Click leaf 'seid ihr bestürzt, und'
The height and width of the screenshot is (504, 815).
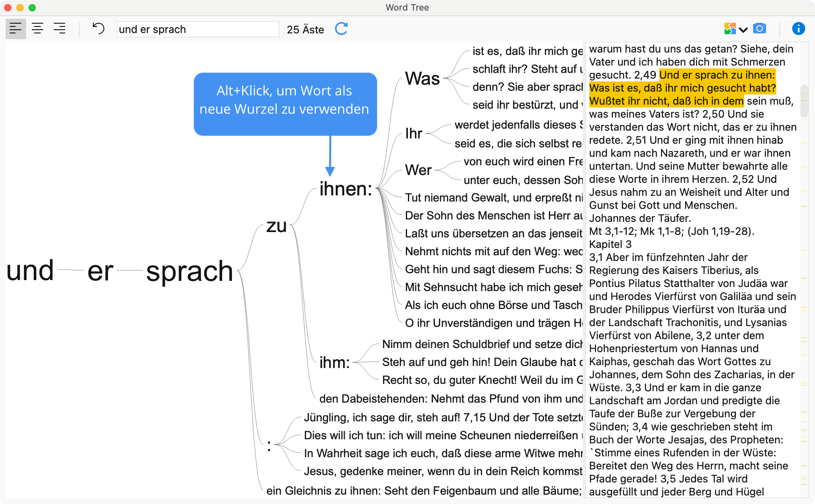[528, 105]
